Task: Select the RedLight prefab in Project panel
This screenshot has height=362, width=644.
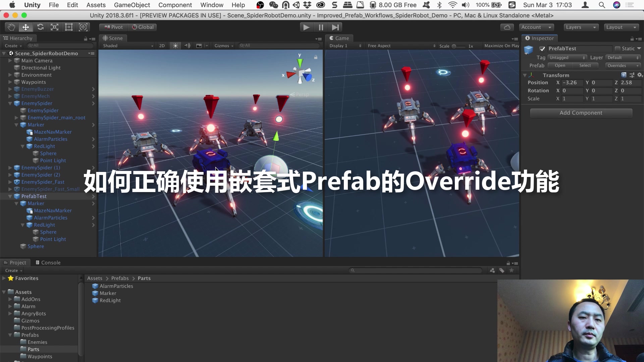Action: pos(109,300)
